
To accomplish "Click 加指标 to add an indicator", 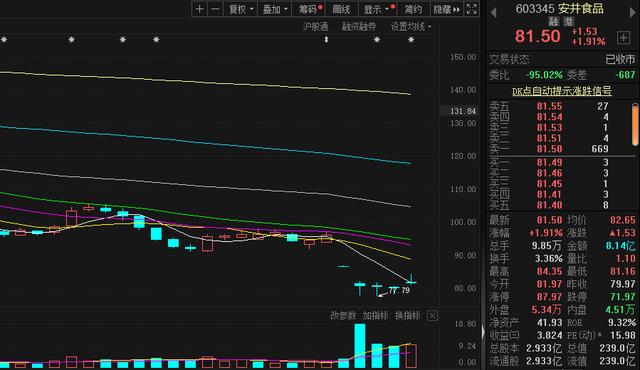I will 375,315.
